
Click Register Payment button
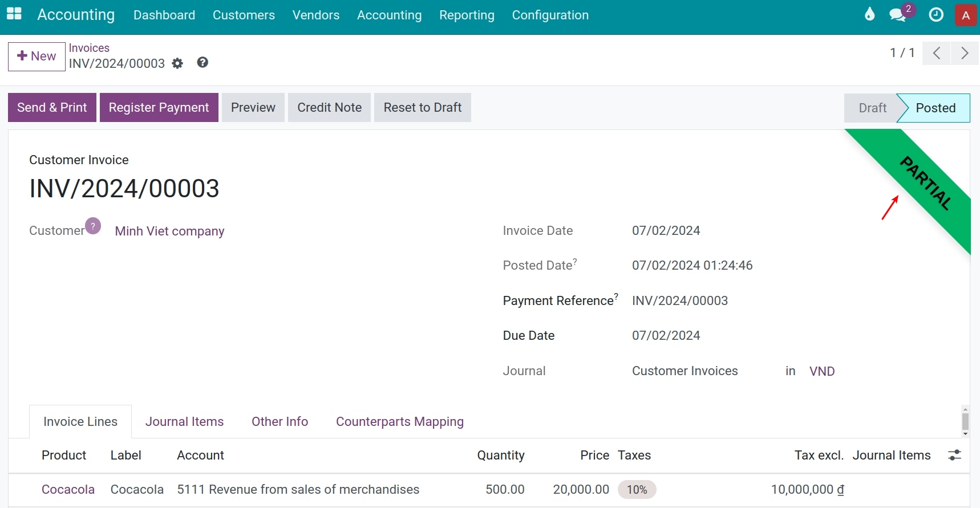159,107
